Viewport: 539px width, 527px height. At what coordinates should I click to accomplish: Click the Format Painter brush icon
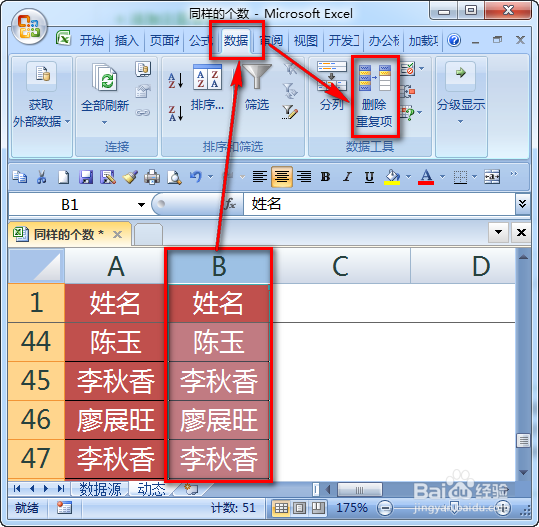130,177
